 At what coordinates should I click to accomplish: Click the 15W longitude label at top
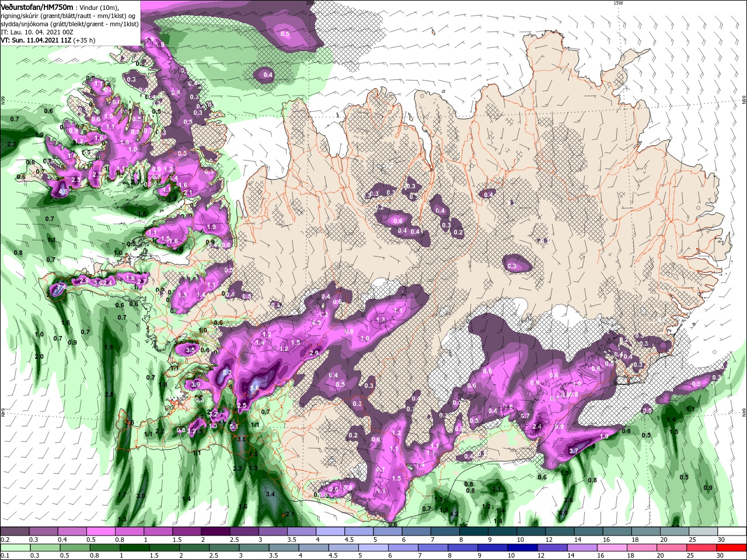617,3
